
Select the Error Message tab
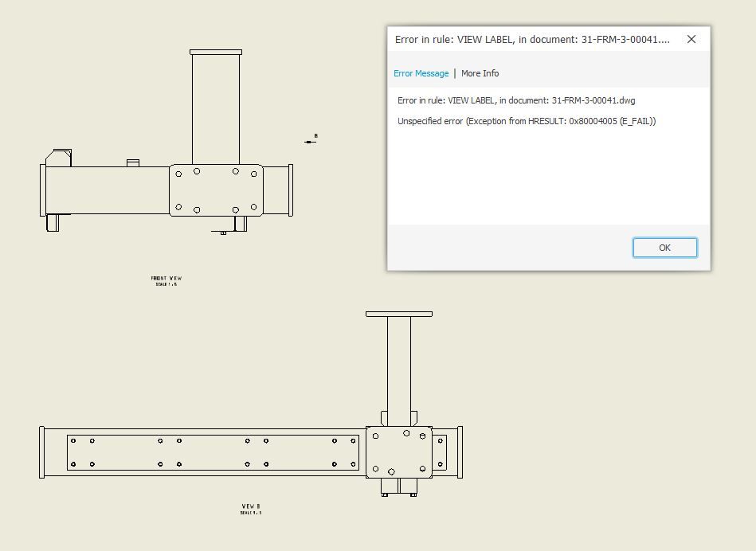[x=421, y=73]
